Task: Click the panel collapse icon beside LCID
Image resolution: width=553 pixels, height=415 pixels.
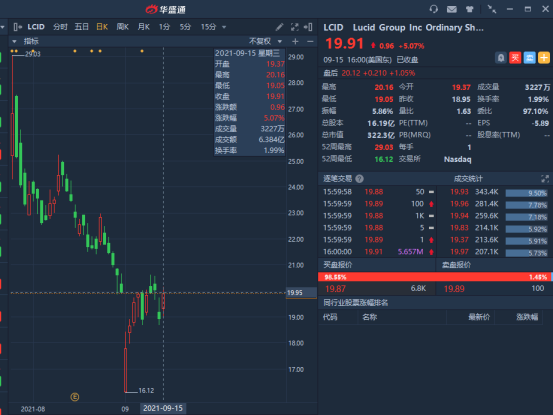Action: pyautogui.click(x=17, y=27)
